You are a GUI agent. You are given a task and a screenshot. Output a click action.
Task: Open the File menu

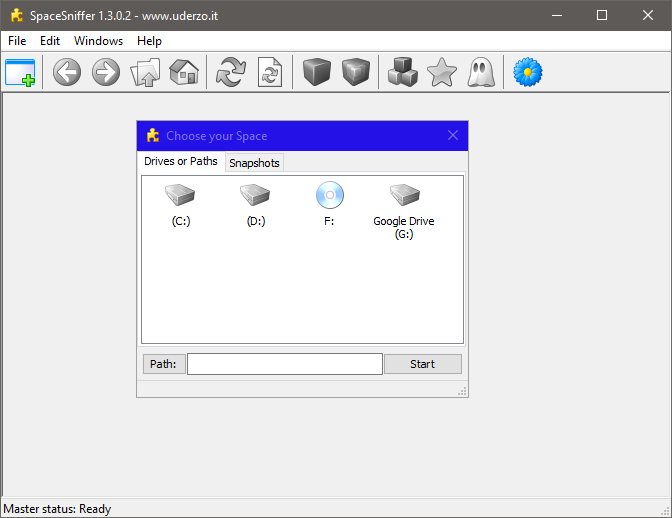coord(17,41)
